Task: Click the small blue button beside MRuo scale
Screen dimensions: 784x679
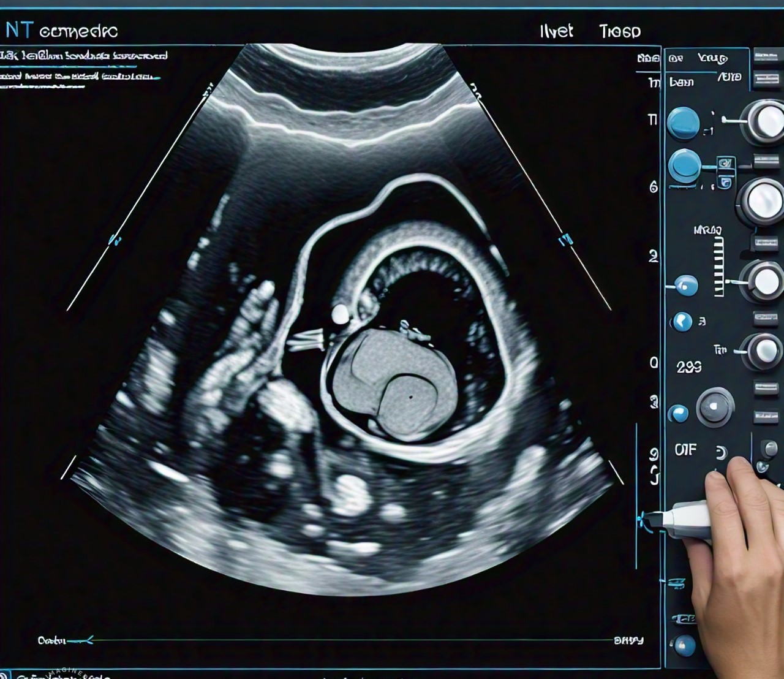Action: [x=685, y=285]
